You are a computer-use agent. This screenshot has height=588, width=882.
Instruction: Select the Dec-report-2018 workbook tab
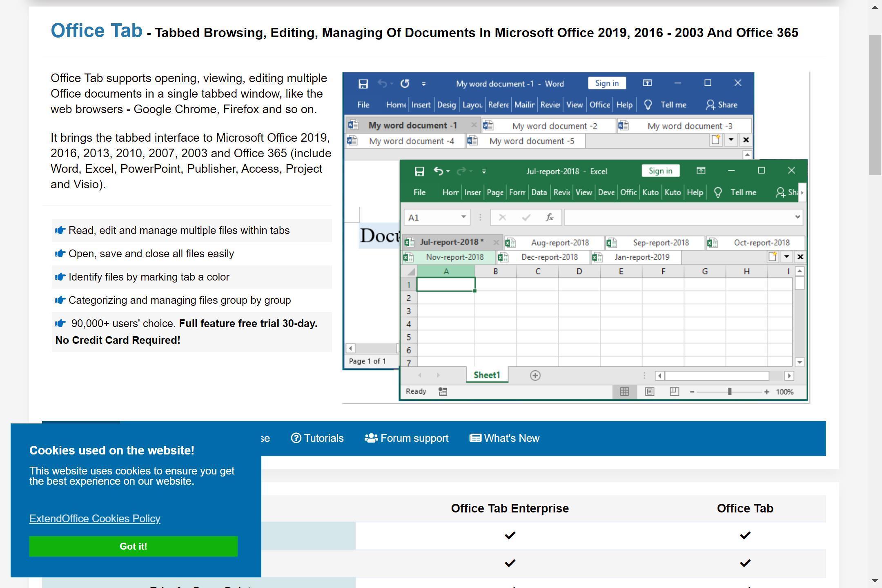543,257
